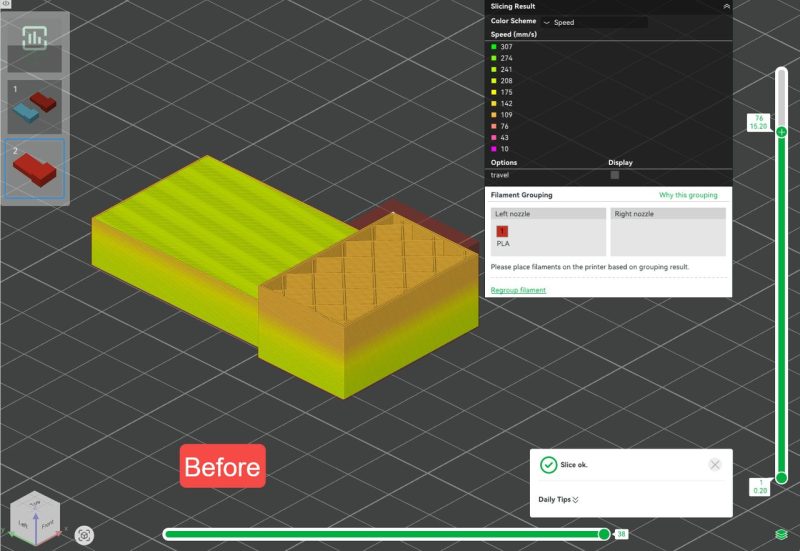Click the horizontal move slider handle

pyautogui.click(x=604, y=534)
